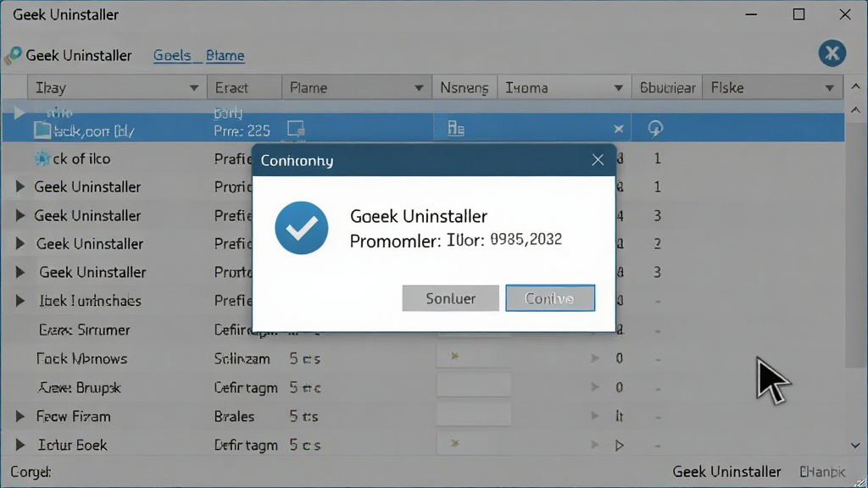Maximize the Geek Uninstaller window

pos(798,14)
